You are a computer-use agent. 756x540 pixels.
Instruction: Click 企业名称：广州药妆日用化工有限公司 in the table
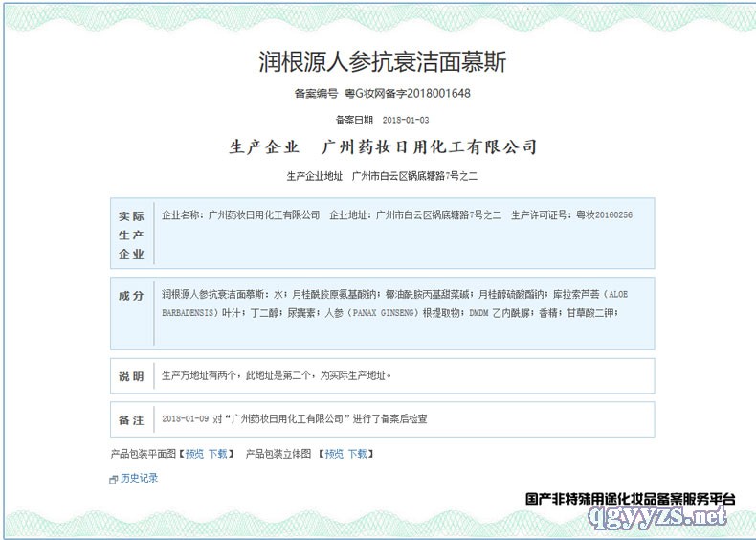pos(240,215)
